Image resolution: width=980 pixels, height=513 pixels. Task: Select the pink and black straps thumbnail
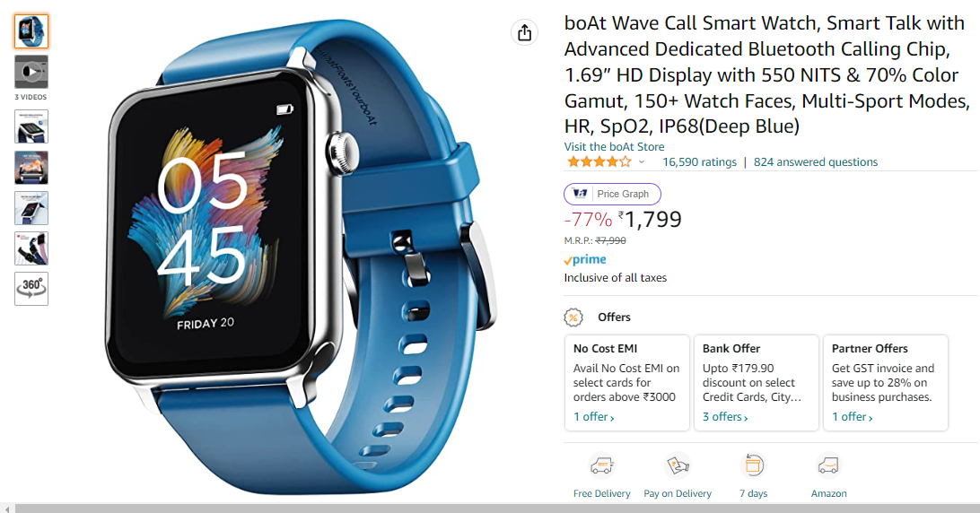point(31,248)
